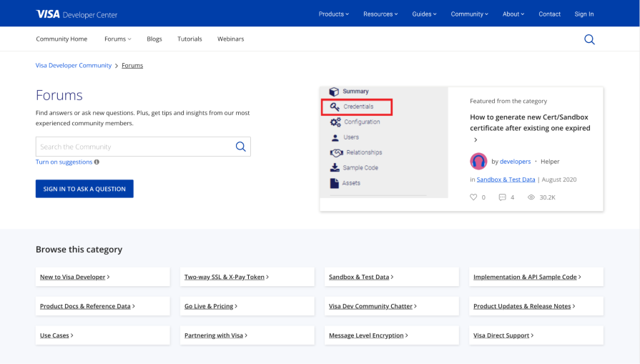Click the magnifier icon inside community search box
The image size is (640, 364).
(x=241, y=147)
